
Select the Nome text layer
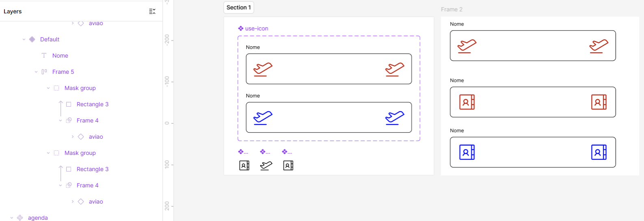click(60, 56)
